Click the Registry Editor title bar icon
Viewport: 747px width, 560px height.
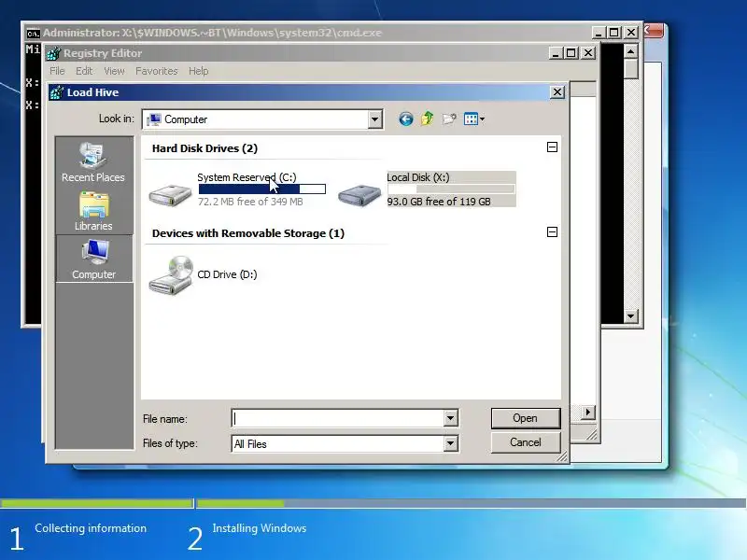click(53, 53)
